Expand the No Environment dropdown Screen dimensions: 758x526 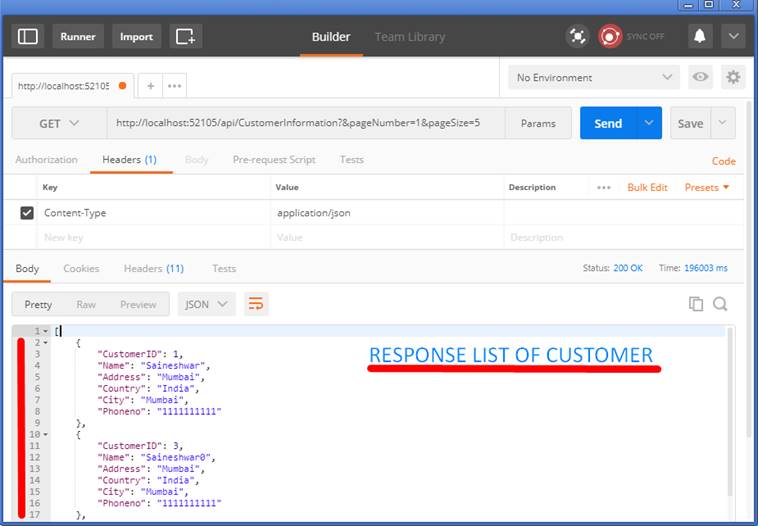tap(595, 77)
